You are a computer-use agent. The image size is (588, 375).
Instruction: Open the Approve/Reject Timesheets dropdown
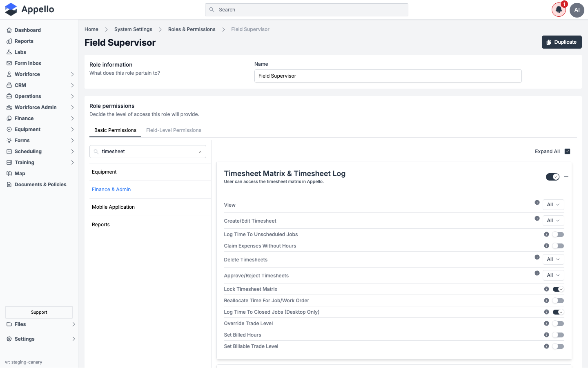click(x=553, y=275)
